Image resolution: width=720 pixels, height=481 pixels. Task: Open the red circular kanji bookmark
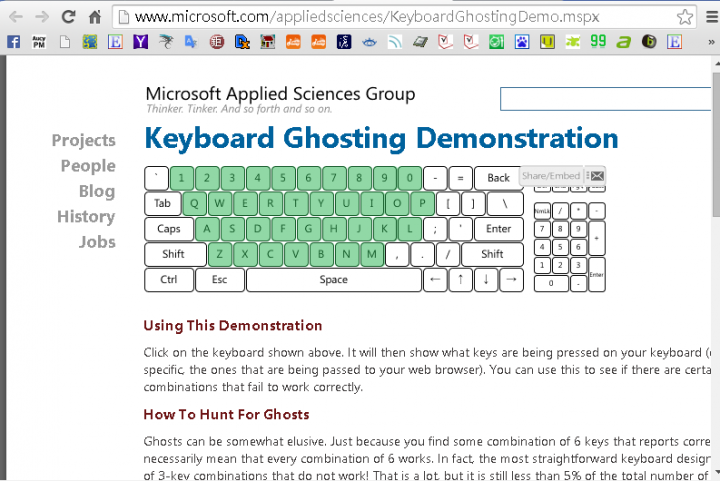[217, 42]
